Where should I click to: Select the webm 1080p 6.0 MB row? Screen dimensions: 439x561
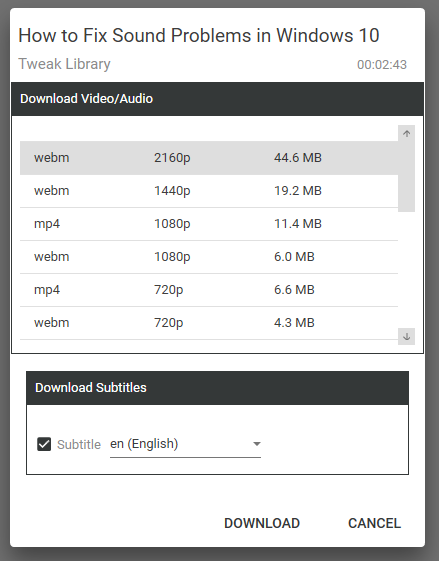[x=209, y=257]
